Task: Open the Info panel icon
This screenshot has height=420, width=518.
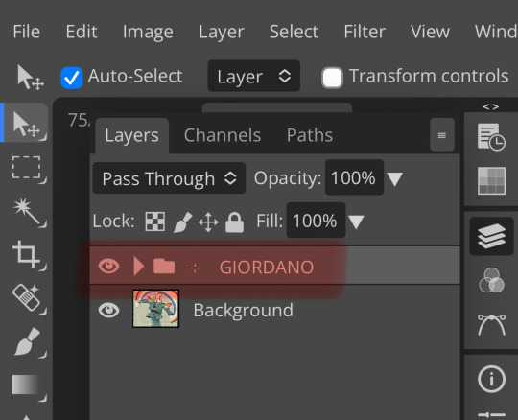Action: click(x=491, y=379)
